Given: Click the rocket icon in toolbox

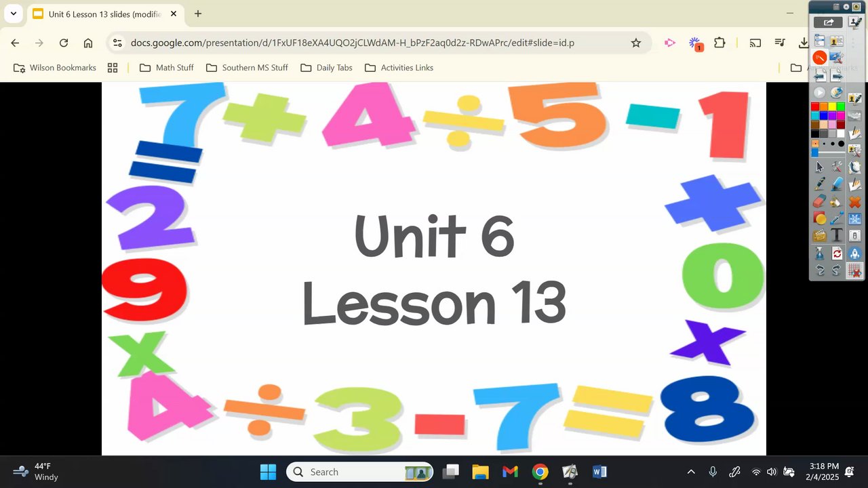Looking at the screenshot, I should [854, 253].
